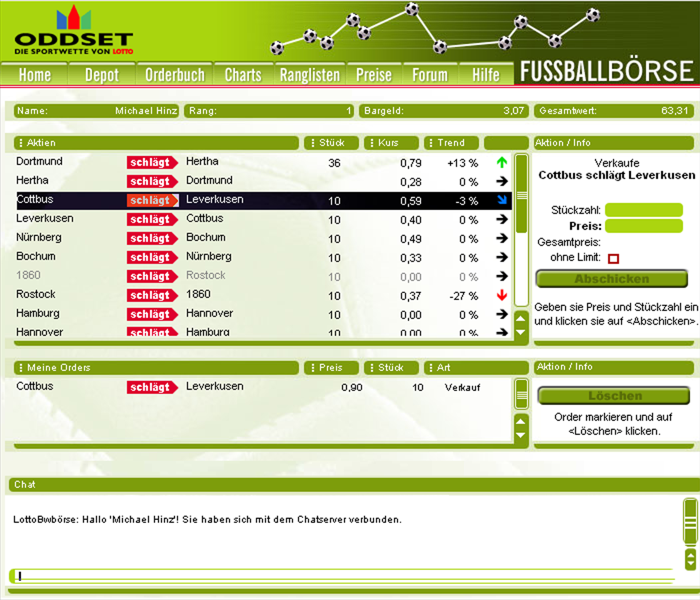
Task: Select the Hertha schlägt Dortmund row
Action: point(263,181)
